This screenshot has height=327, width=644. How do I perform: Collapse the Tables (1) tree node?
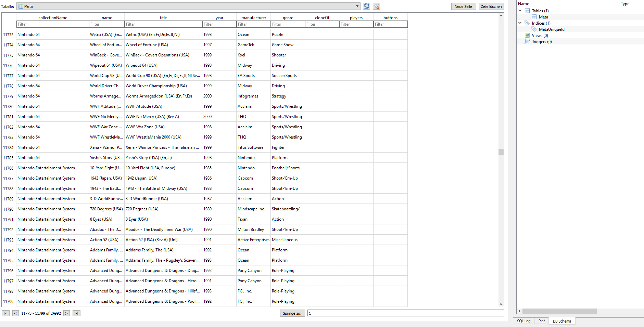[520, 11]
